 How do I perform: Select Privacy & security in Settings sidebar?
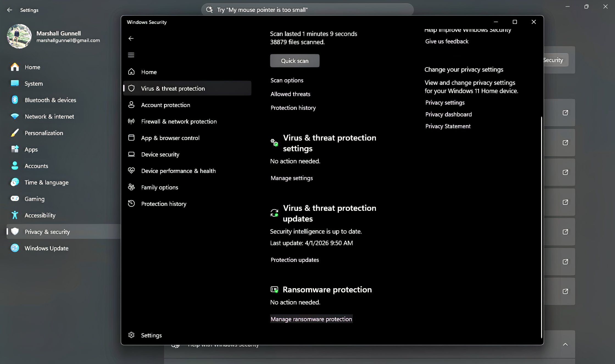click(x=64, y=231)
